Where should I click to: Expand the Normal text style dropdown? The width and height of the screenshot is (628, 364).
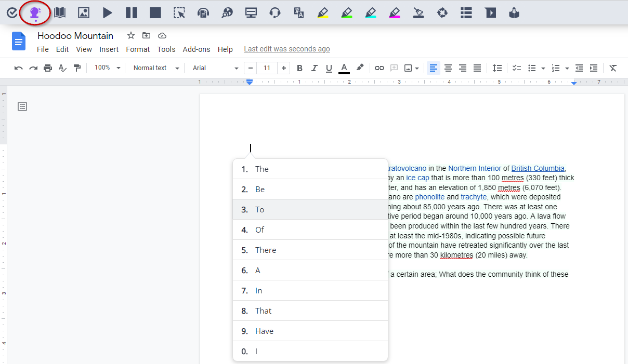[155, 68]
